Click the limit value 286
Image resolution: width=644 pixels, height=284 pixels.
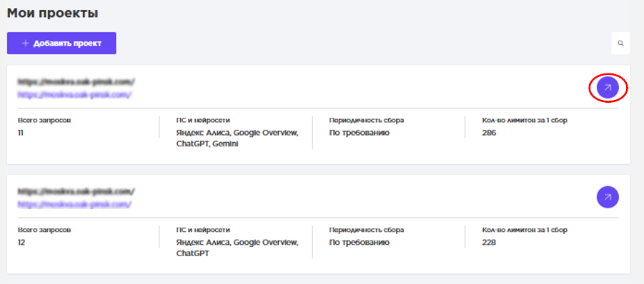pos(489,133)
